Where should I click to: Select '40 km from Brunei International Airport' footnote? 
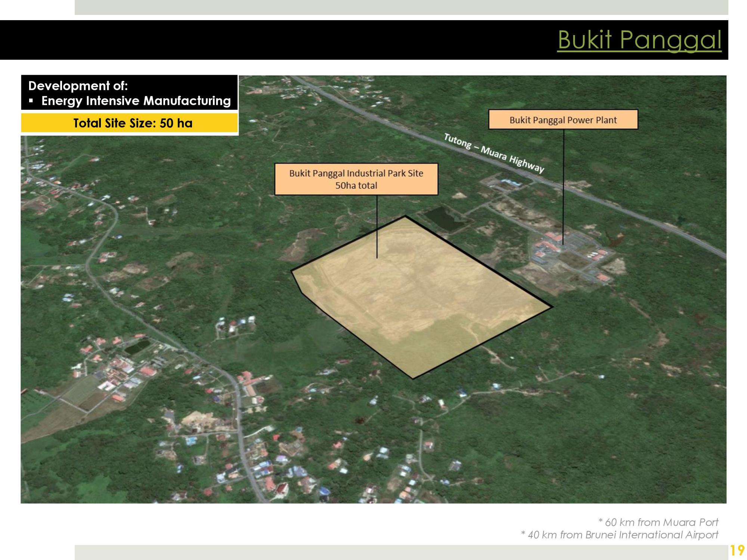619,535
